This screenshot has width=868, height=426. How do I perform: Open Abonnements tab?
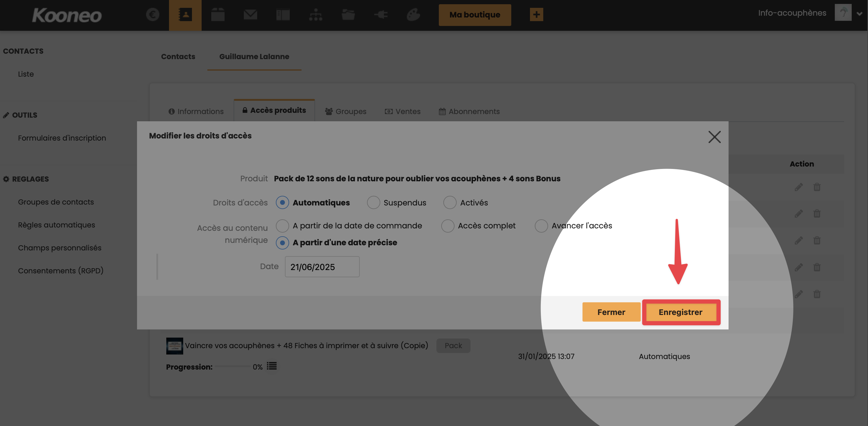[469, 111]
